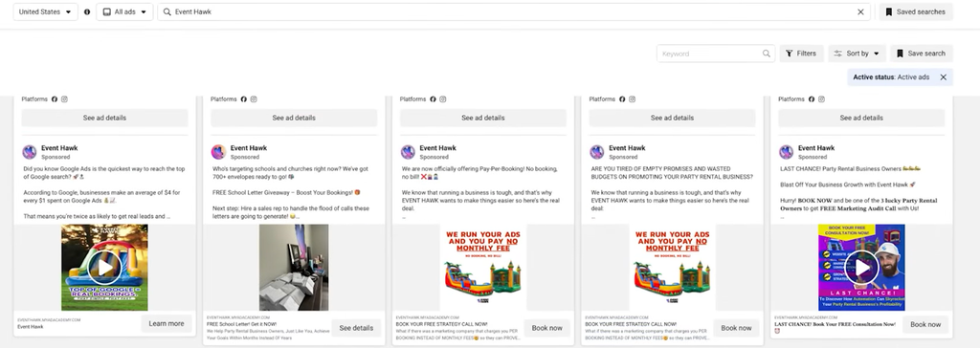Image resolution: width=980 pixels, height=348 pixels.
Task: Click Book now on the Pay-Per-Booking ad
Action: (546, 328)
